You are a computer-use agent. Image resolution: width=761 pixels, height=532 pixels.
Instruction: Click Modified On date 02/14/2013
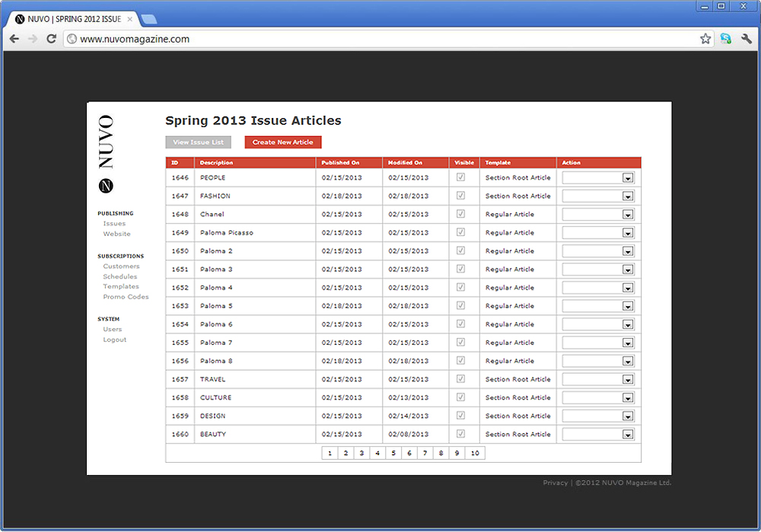(408, 416)
